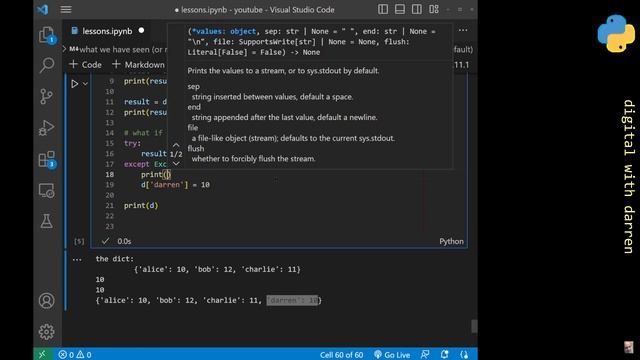
Task: Open Customize Layout button
Action: point(434,9)
